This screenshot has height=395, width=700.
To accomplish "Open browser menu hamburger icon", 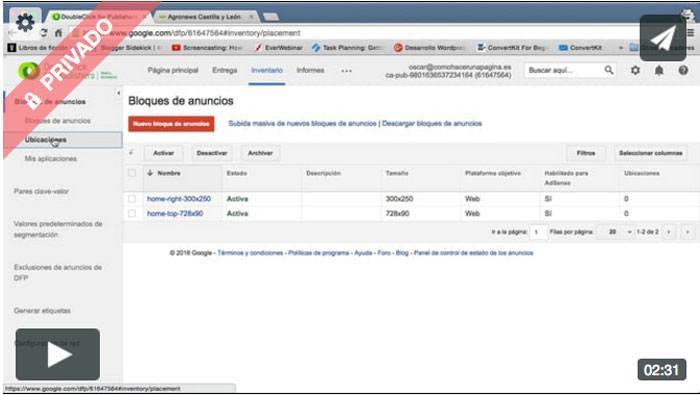I will (x=691, y=33).
